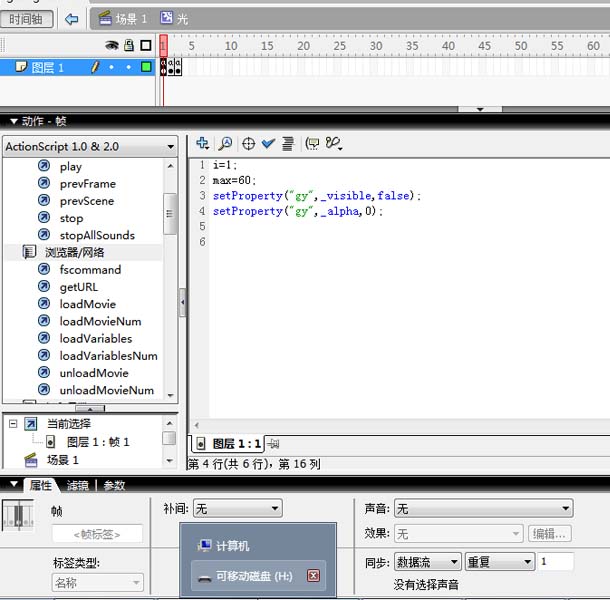Click the pin script icon beside 图层 1 : 1 tab

click(x=273, y=444)
